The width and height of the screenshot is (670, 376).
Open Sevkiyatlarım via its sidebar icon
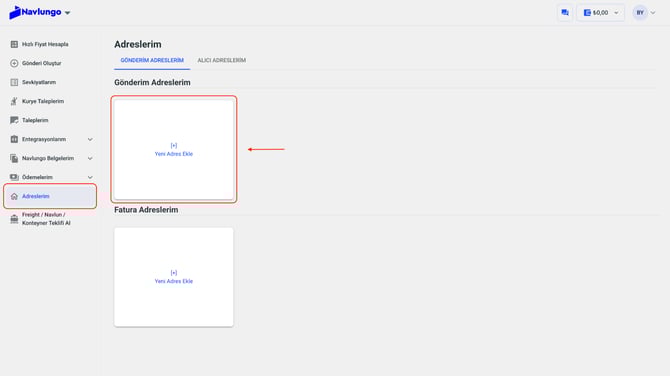pyautogui.click(x=14, y=82)
